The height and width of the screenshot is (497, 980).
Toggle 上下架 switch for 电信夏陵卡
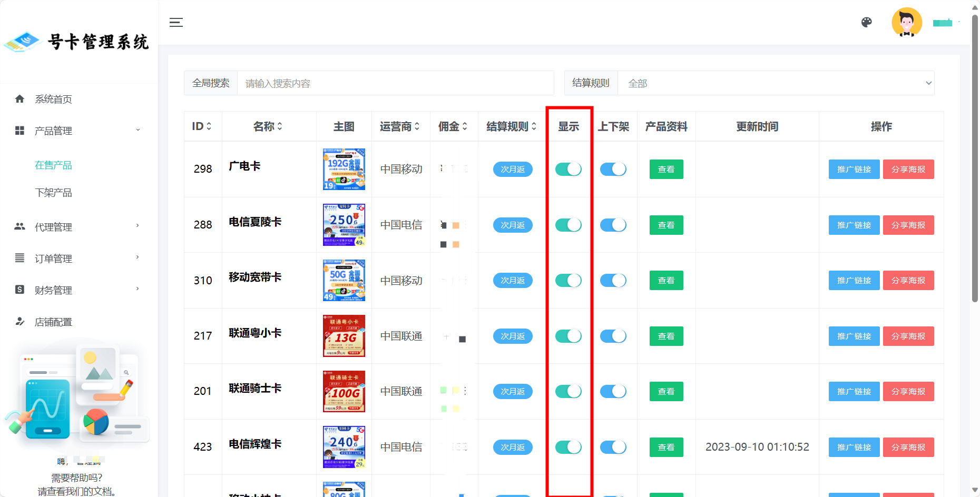[613, 225]
